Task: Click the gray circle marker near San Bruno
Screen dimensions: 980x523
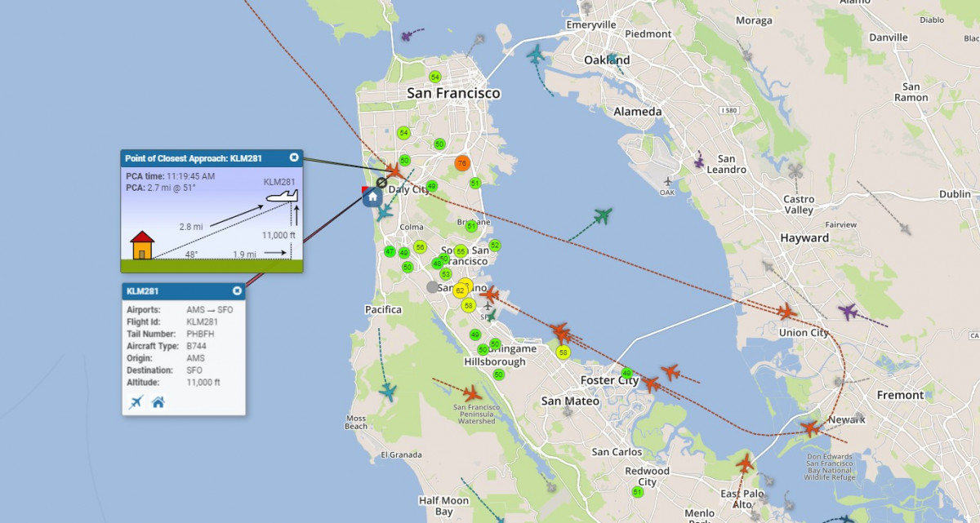Action: pos(432,286)
